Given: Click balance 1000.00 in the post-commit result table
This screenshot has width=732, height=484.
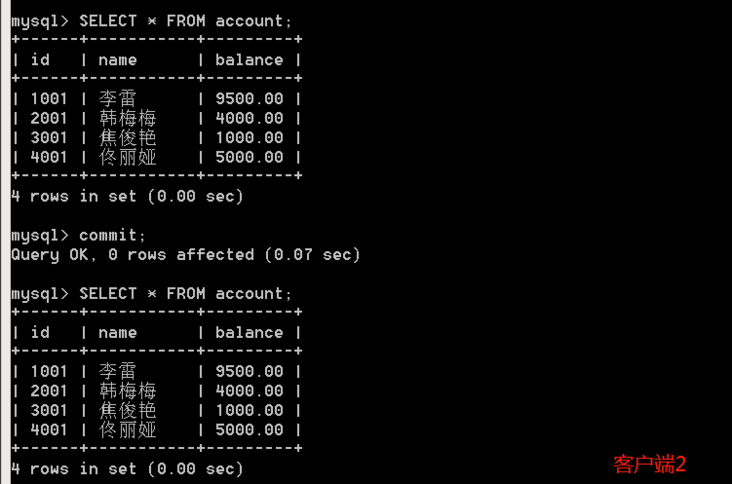Looking at the screenshot, I should pyautogui.click(x=249, y=411).
